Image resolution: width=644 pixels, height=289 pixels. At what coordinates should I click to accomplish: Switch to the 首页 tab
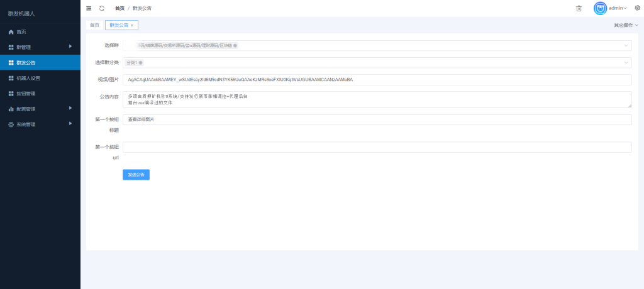(x=95, y=26)
